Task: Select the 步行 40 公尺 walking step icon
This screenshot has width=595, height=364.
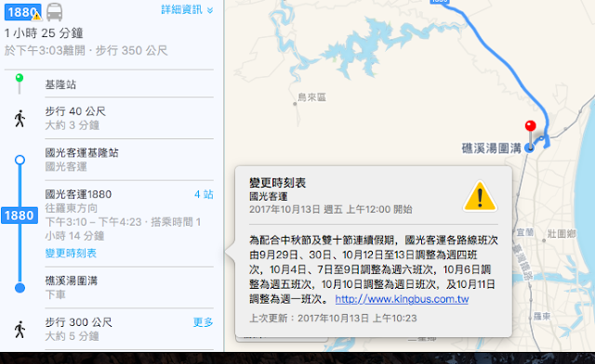Action: pos(20,119)
